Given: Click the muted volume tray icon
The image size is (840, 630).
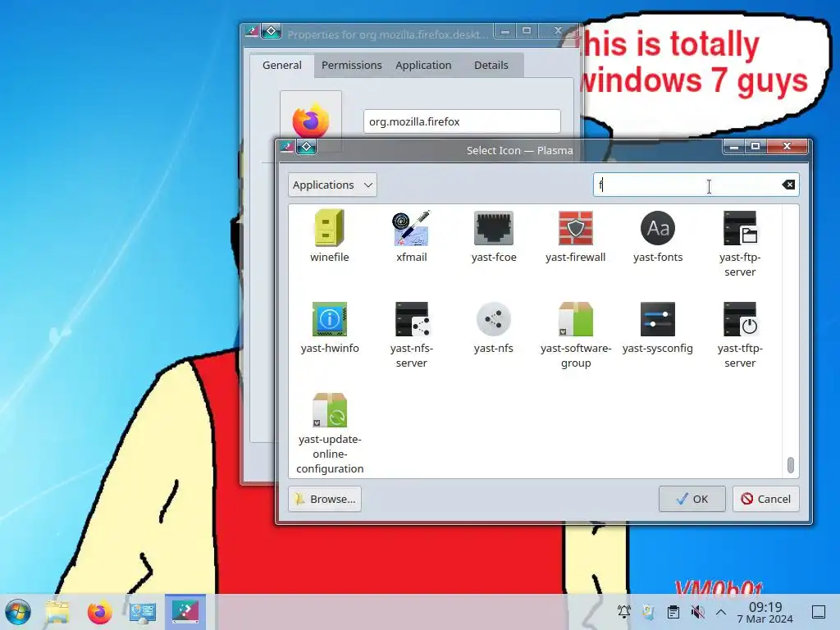Looking at the screenshot, I should pos(697,612).
